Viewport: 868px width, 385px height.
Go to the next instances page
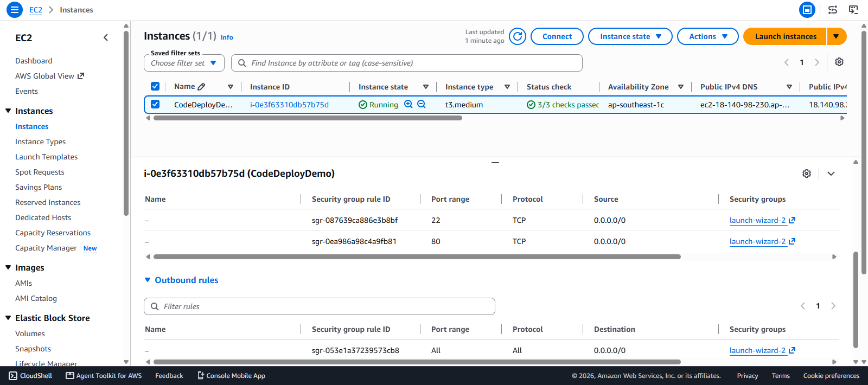pos(817,62)
